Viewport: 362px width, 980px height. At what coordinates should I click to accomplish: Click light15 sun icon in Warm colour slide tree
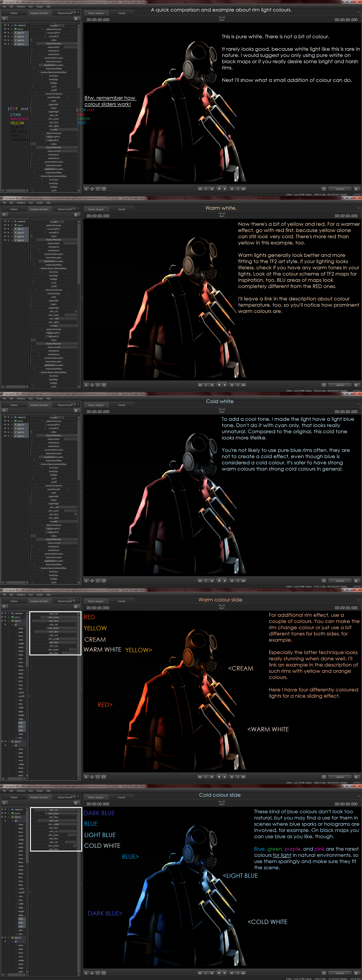[12, 741]
